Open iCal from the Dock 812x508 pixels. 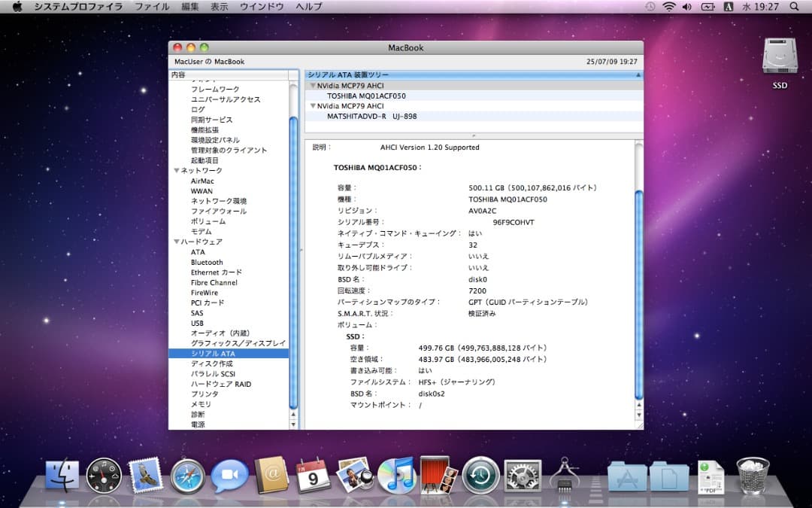coord(313,476)
